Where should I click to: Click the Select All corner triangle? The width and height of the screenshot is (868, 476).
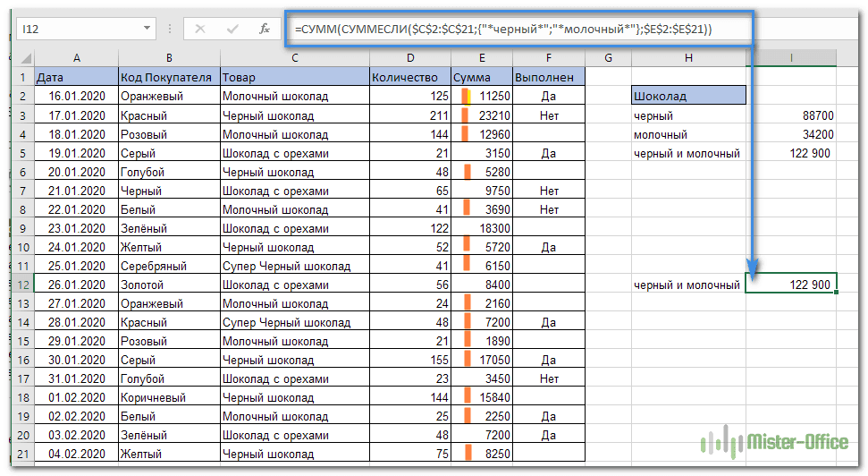click(25, 59)
